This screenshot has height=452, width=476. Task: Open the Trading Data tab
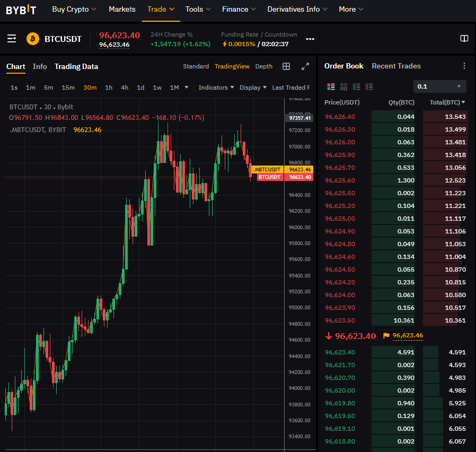tap(76, 66)
